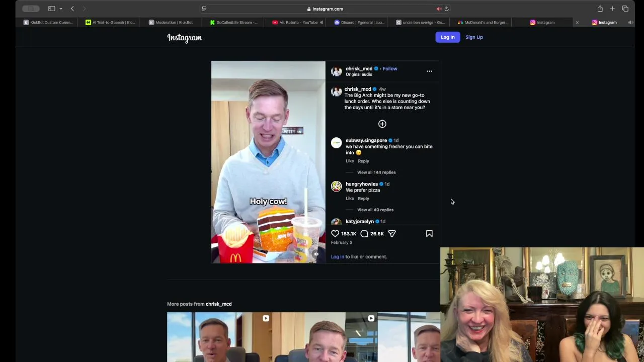
Task: Open chrisk_mcd profile picture in post header
Action: pos(336,71)
